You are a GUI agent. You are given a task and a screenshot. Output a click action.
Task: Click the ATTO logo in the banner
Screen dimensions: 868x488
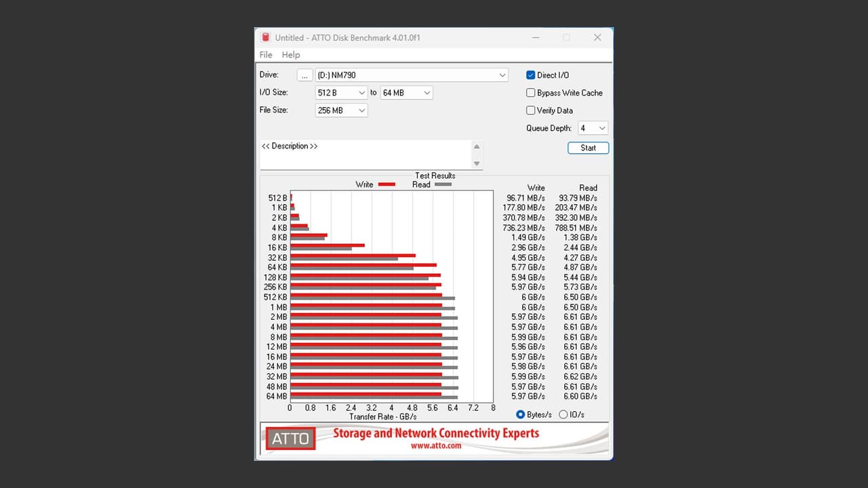click(291, 439)
